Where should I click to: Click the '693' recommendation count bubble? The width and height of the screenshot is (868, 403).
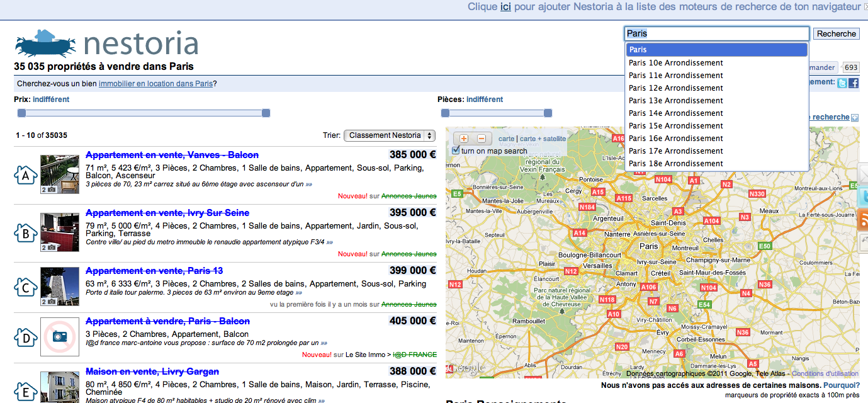pyautogui.click(x=851, y=68)
